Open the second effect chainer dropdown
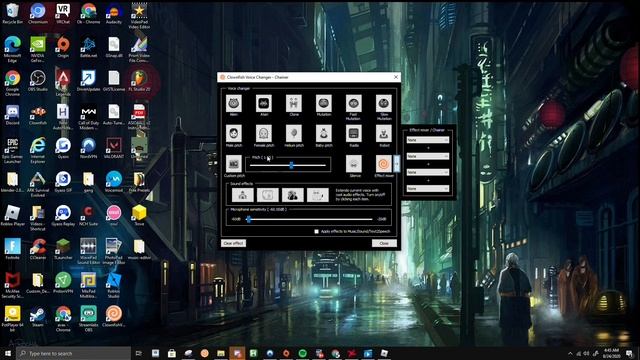The width and height of the screenshot is (640, 360). click(x=427, y=156)
